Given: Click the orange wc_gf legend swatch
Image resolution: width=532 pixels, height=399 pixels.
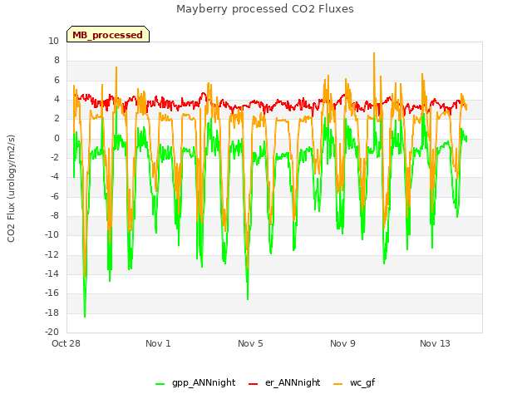Looking at the screenshot, I should [x=338, y=384].
